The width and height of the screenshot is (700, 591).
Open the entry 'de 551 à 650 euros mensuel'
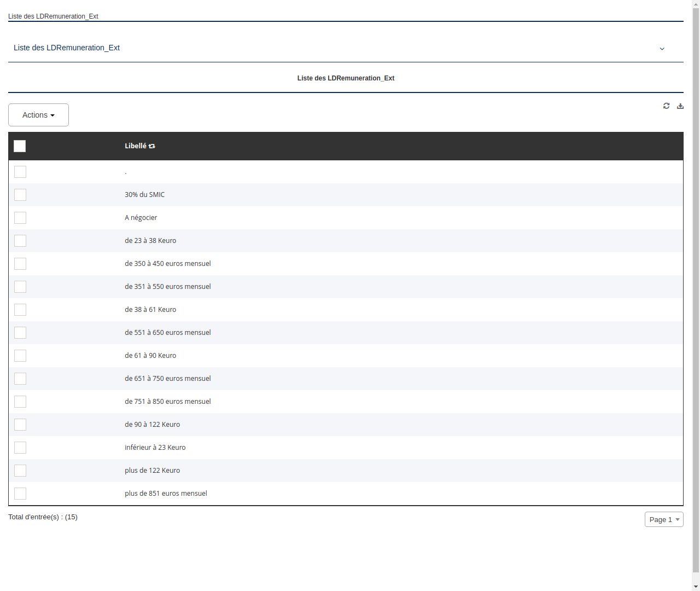click(x=167, y=332)
